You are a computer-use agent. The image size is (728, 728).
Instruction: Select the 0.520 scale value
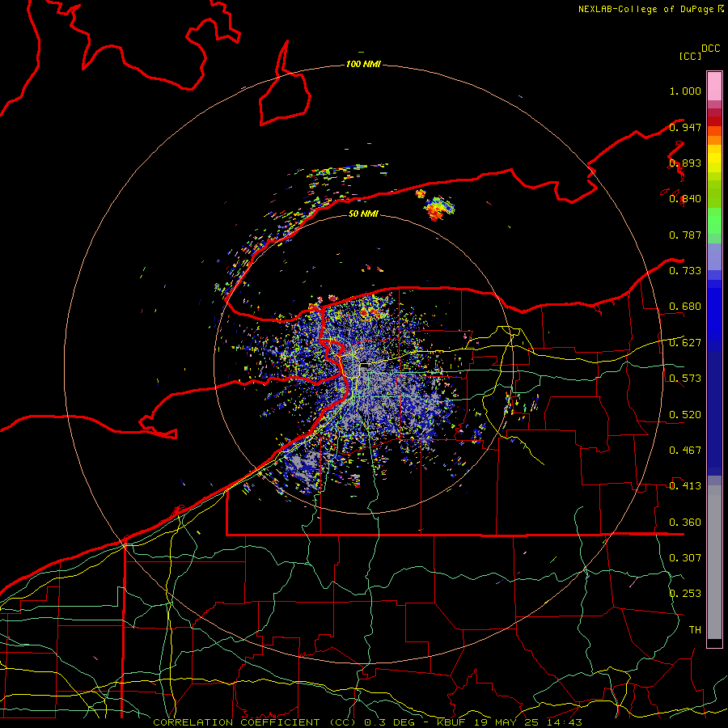point(685,415)
